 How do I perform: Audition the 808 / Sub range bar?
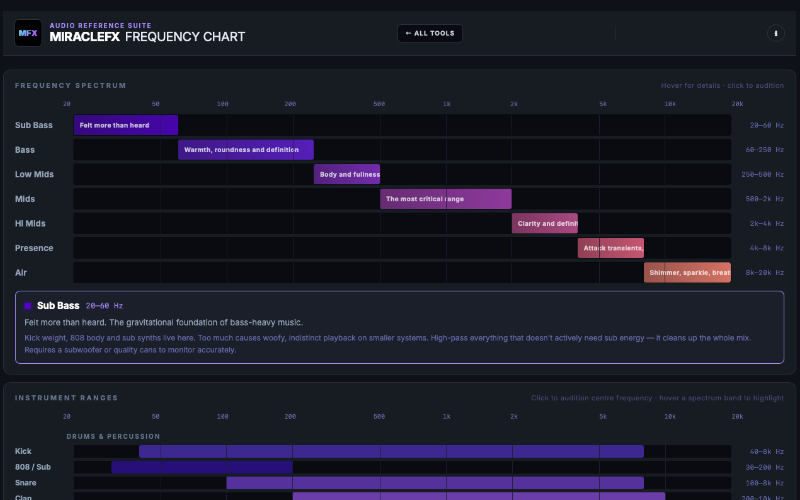(202, 467)
